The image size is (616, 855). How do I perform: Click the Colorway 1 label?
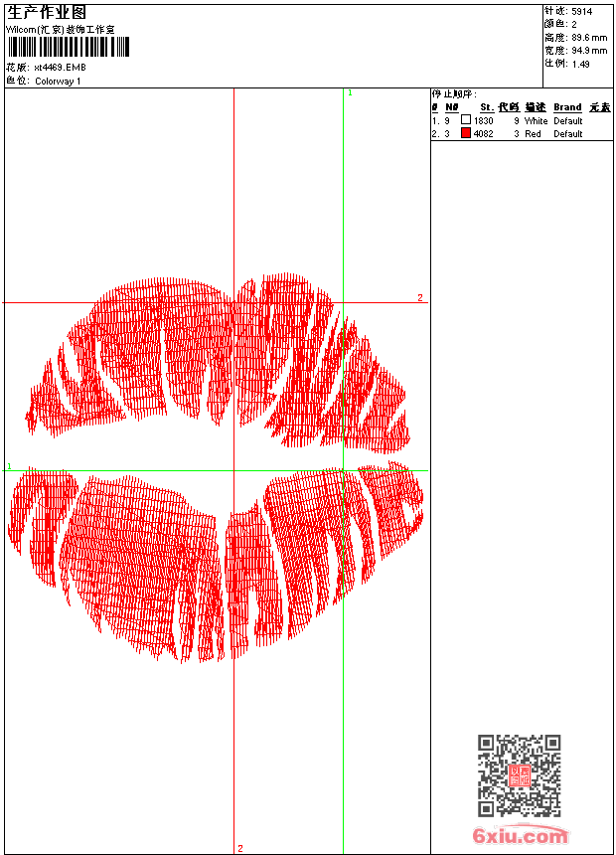pos(58,82)
